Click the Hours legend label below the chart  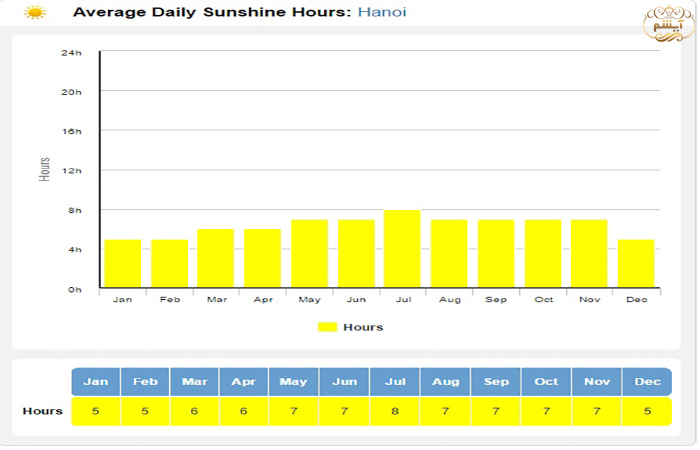point(363,327)
